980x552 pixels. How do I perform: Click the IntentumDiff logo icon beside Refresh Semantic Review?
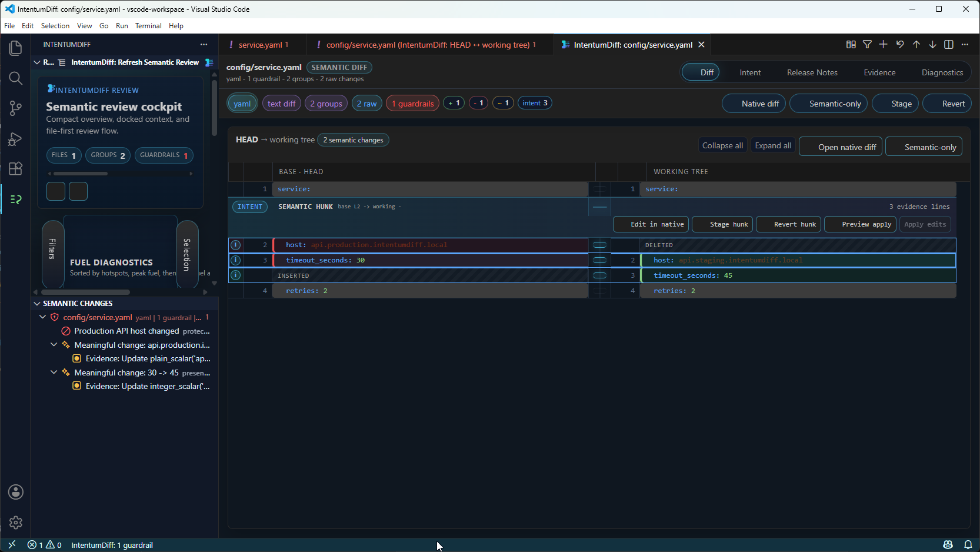209,62
